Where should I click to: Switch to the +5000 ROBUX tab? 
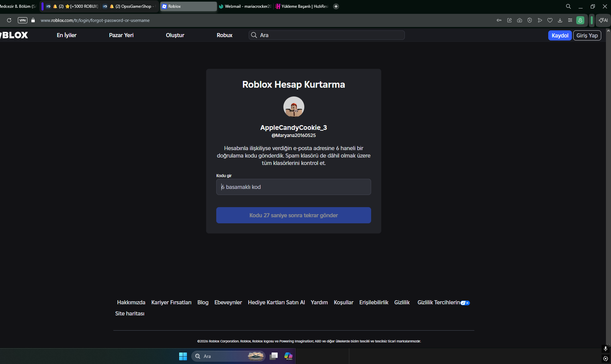pos(72,6)
